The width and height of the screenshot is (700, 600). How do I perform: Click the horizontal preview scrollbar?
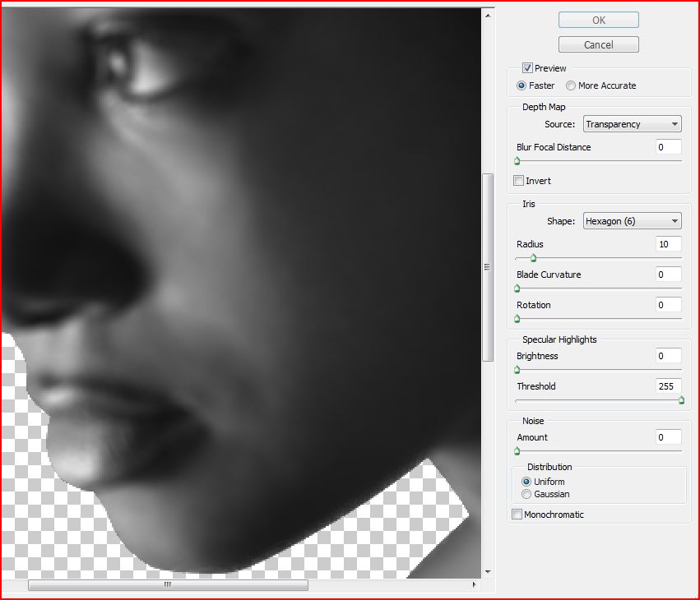click(167, 584)
